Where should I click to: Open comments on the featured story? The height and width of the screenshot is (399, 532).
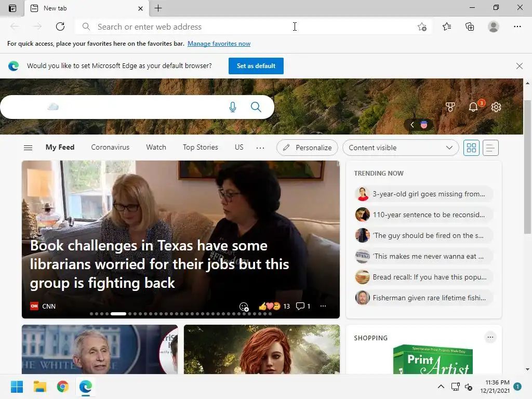click(x=303, y=306)
